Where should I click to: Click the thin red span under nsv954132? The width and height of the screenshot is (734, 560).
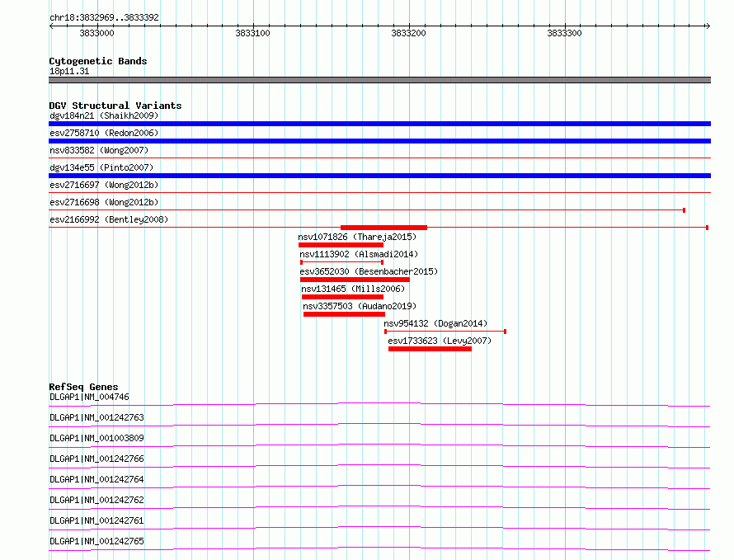445,332
